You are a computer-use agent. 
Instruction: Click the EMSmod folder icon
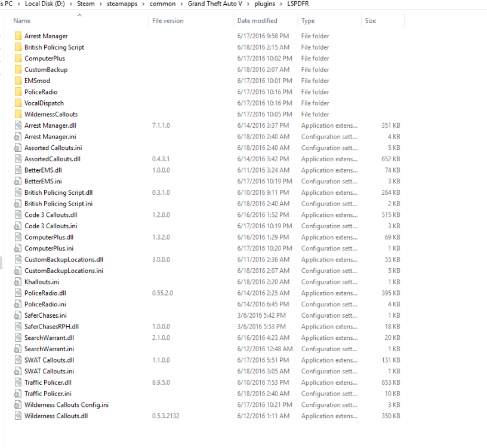(19, 81)
